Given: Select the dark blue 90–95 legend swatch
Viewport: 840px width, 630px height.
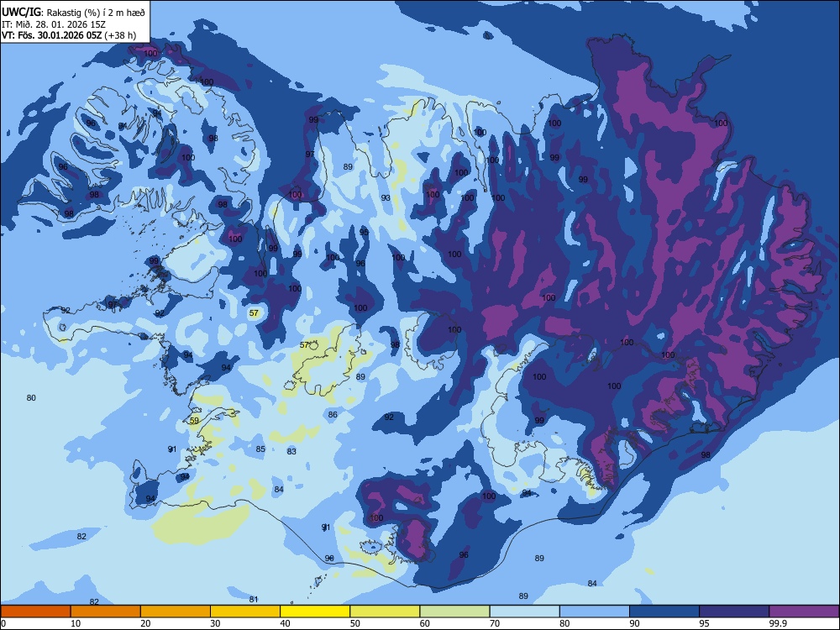Looking at the screenshot, I should point(664,612).
